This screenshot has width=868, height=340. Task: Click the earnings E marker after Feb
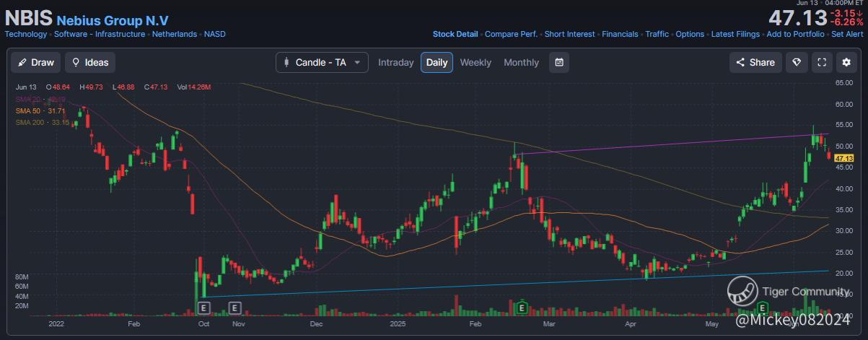521,308
